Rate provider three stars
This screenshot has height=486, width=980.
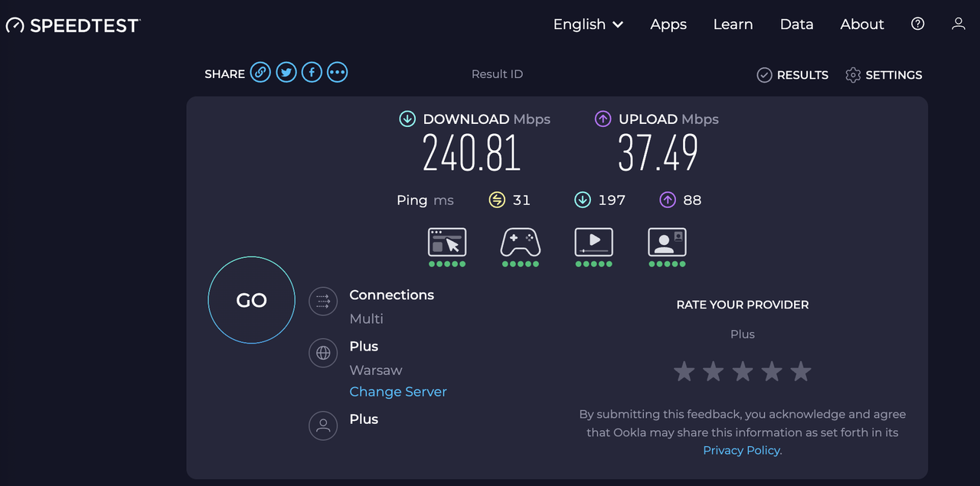coord(743,372)
